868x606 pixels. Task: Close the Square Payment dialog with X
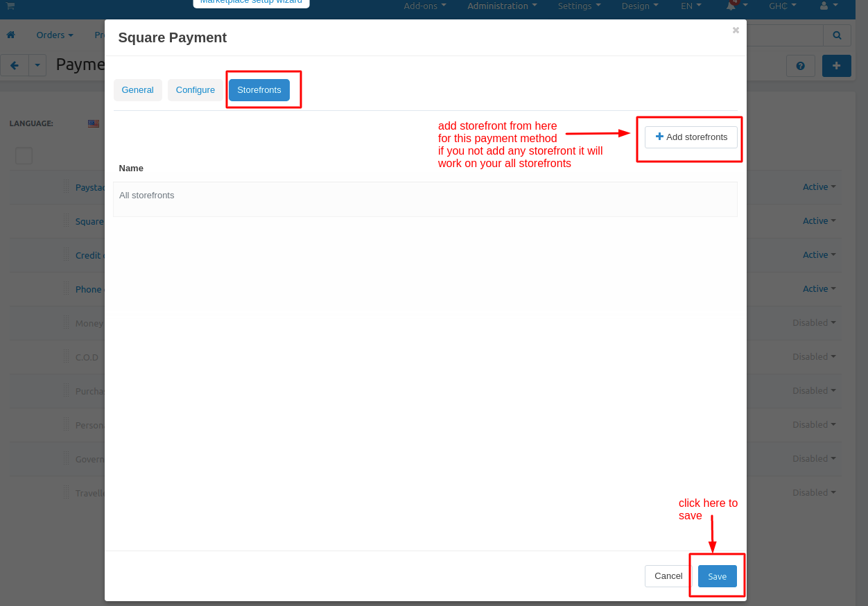(736, 30)
